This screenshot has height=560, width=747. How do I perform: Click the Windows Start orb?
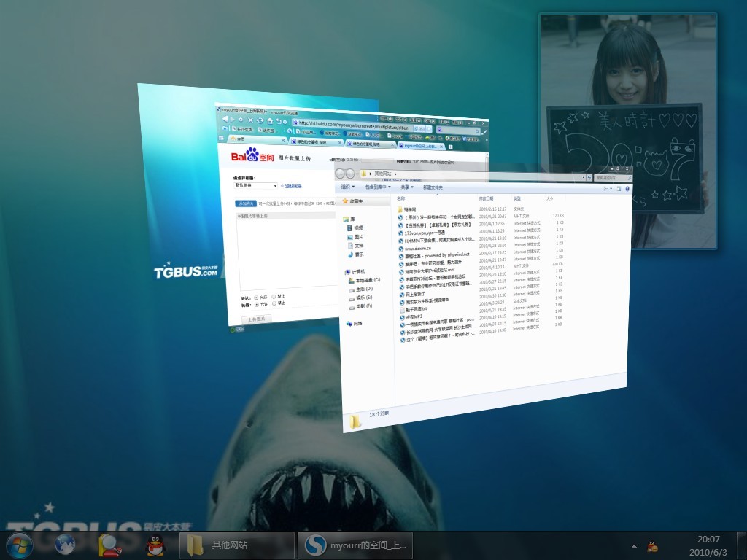coord(19,545)
